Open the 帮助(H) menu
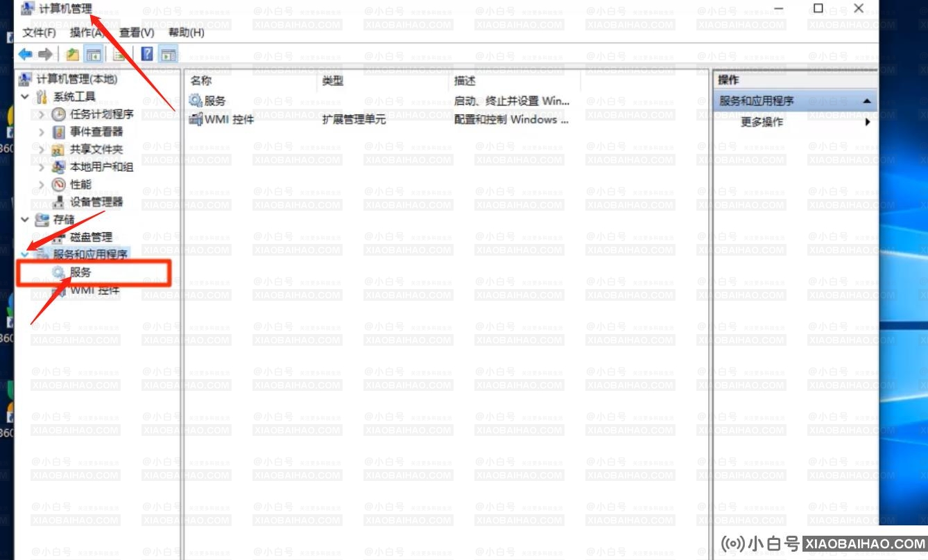The width and height of the screenshot is (928, 560). click(x=186, y=33)
